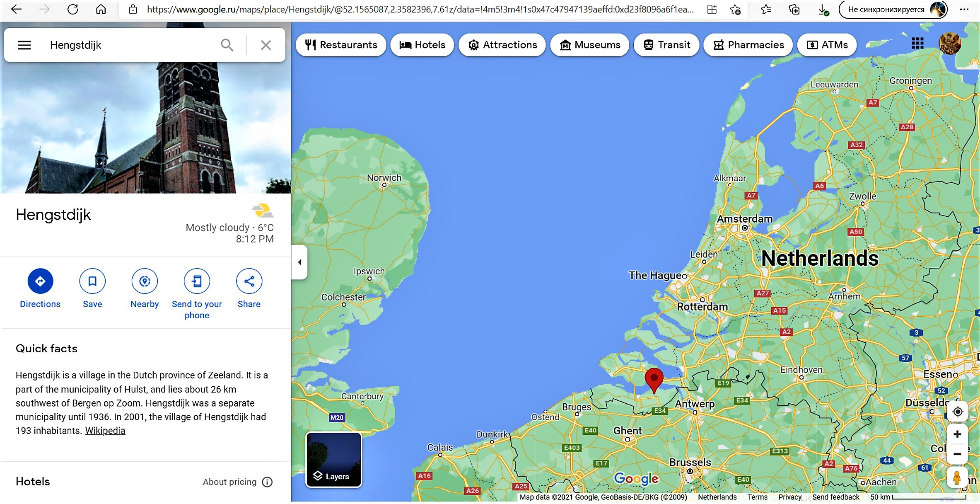The image size is (980, 504).
Task: Toggle the 50 km map scale
Action: (x=918, y=497)
